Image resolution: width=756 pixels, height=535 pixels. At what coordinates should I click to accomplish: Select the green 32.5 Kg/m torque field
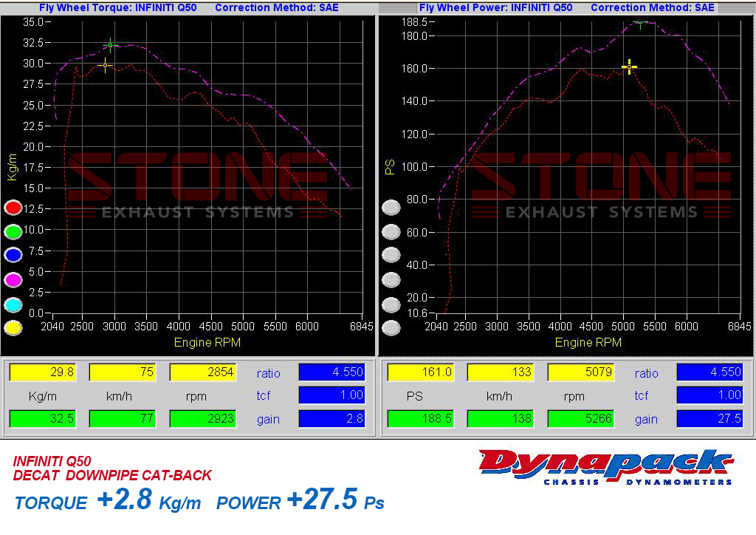[x=43, y=418]
